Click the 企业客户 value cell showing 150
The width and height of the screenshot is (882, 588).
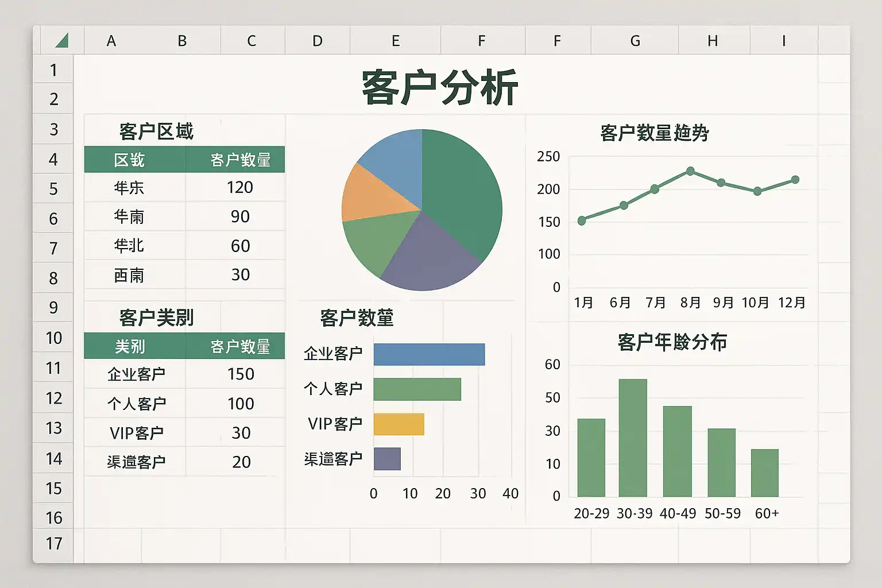click(241, 374)
